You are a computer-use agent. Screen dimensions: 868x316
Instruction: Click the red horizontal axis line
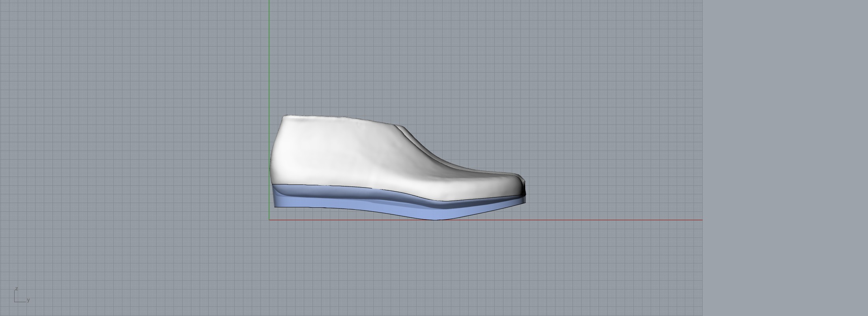tap(592, 220)
